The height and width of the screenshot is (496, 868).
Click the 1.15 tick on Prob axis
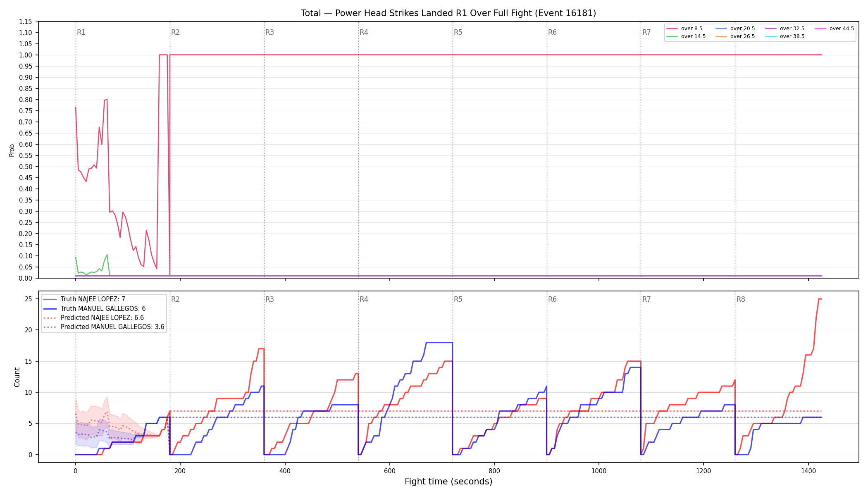pos(26,22)
